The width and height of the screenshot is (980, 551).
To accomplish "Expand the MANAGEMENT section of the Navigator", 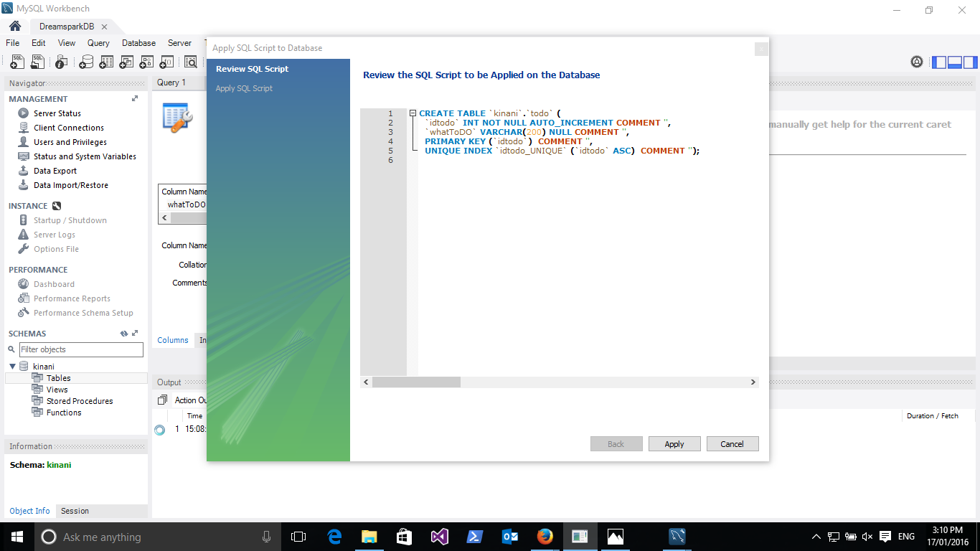I will [135, 99].
